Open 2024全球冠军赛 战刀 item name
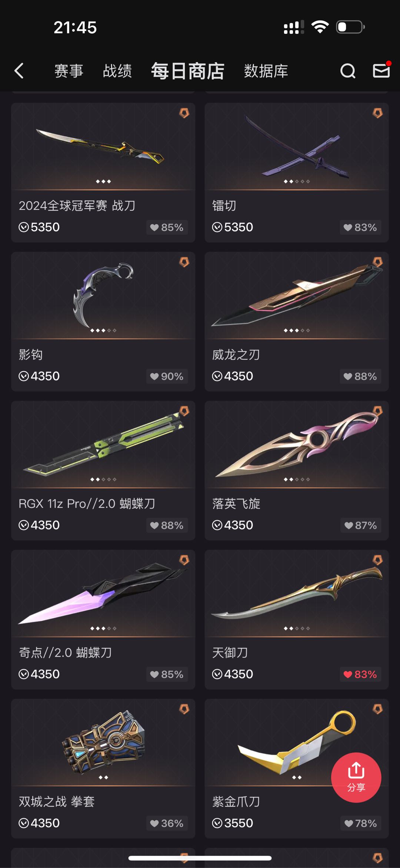 coord(77,205)
